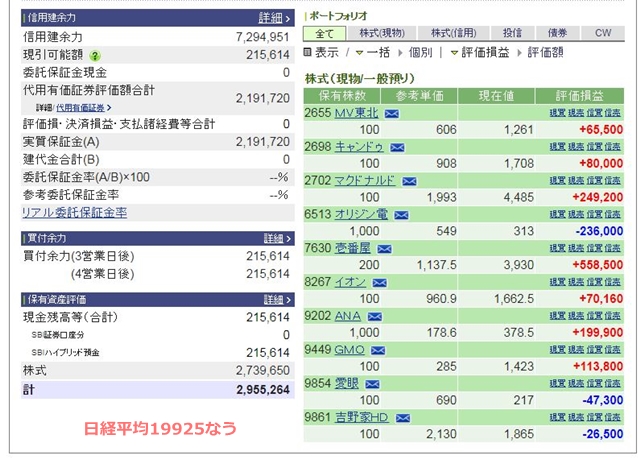Open the 壱番屋 stock link
This screenshot has height=459, width=640.
point(353,248)
